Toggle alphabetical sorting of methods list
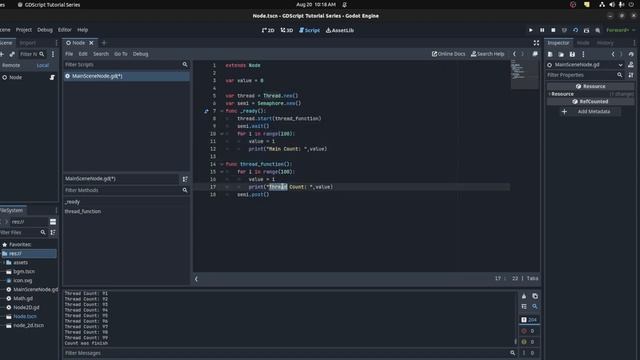The image size is (640, 360). (185, 179)
